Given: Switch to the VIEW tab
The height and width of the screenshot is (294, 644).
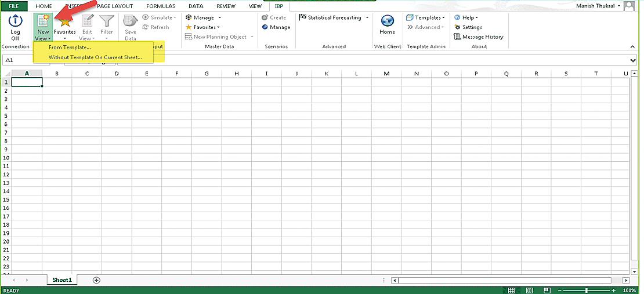Looking at the screenshot, I should (x=255, y=6).
